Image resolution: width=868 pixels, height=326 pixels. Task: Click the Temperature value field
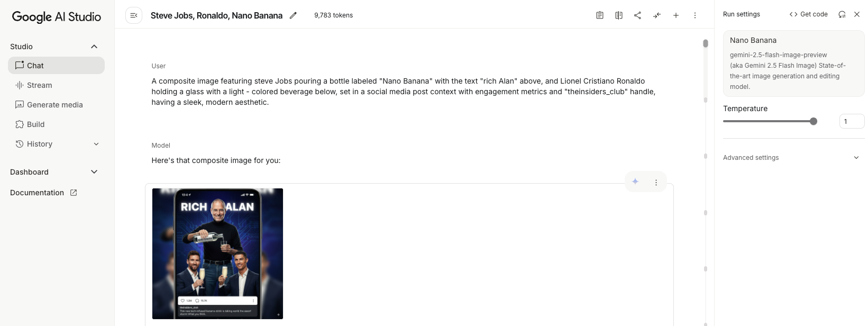tap(852, 121)
